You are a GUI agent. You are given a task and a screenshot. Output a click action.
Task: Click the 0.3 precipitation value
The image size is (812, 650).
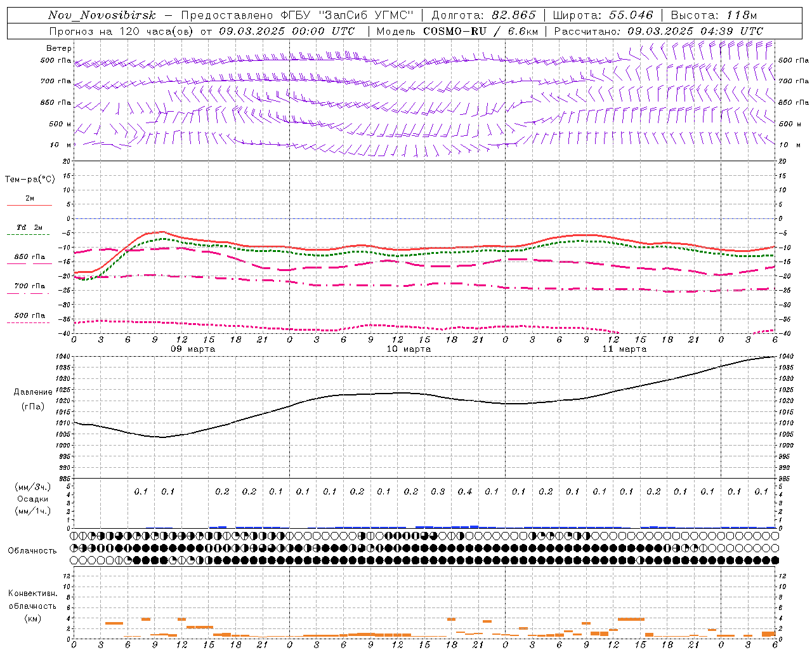click(438, 491)
